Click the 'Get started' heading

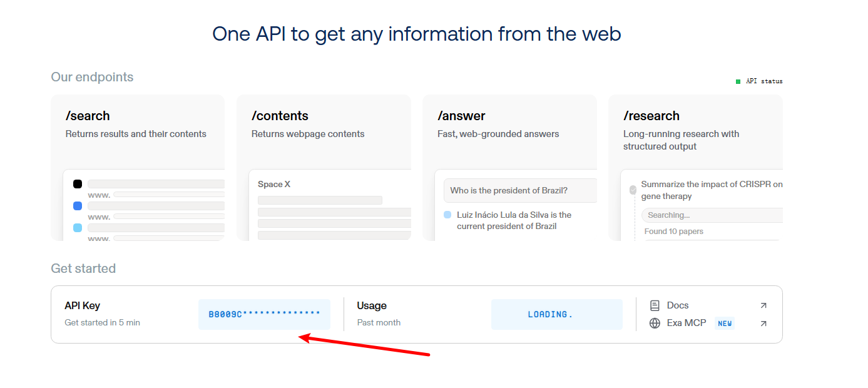pos(83,268)
